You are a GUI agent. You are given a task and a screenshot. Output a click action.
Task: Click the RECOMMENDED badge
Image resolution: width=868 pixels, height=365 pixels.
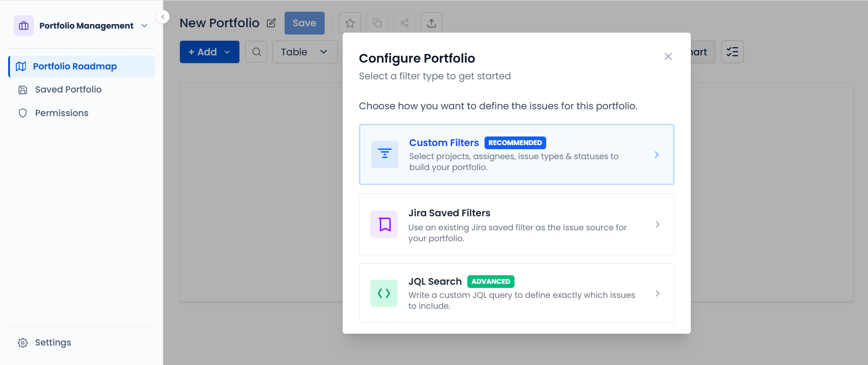coord(515,143)
